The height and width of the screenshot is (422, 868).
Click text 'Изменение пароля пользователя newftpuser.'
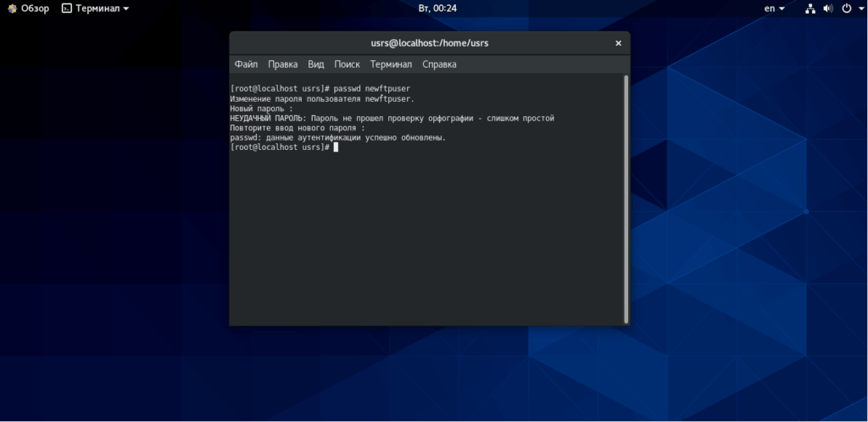[x=322, y=98]
